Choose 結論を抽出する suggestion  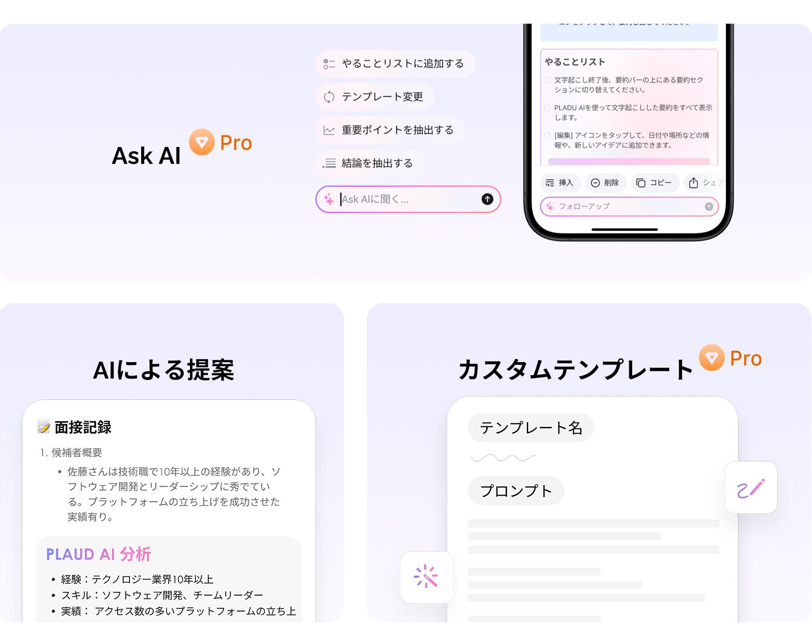click(370, 163)
